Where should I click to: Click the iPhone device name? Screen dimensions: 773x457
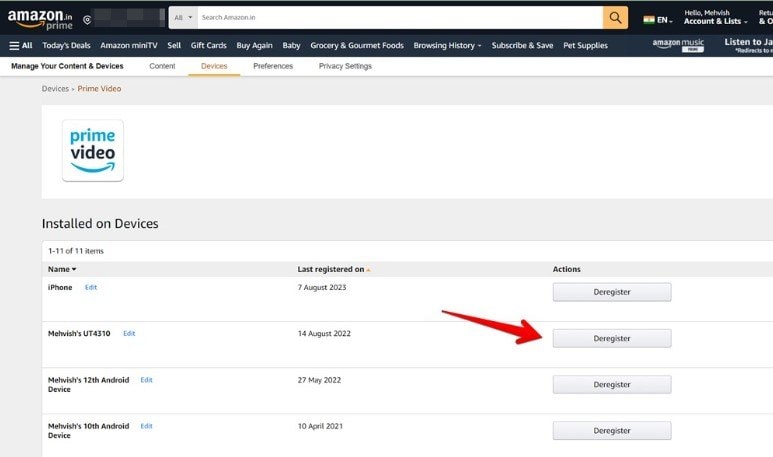point(60,287)
